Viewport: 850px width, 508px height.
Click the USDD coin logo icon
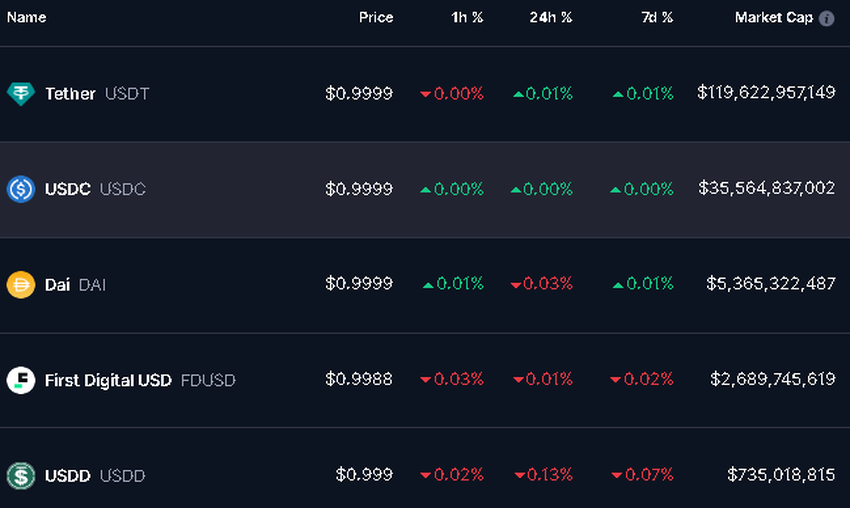coord(20,475)
